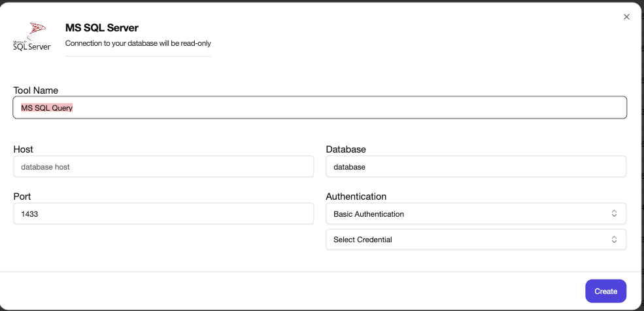Click the Host label
Viewport: 644px width, 311px height.
click(x=24, y=149)
